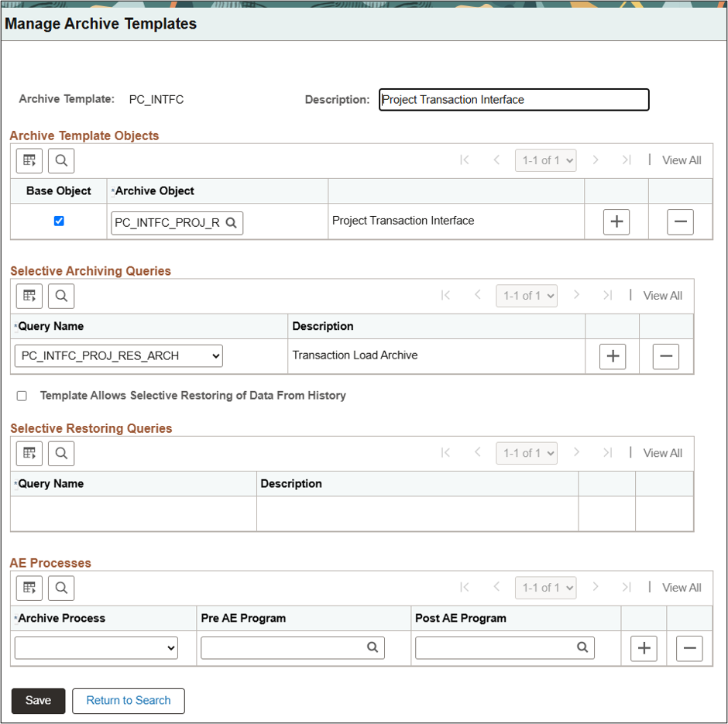Add row after Project Transaction Interface object
The height and width of the screenshot is (724, 728).
[616, 221]
